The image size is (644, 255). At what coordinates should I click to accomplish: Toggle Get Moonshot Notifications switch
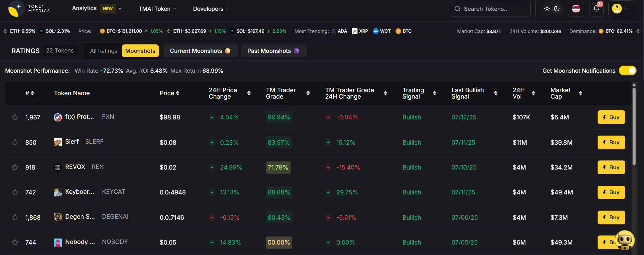point(628,71)
